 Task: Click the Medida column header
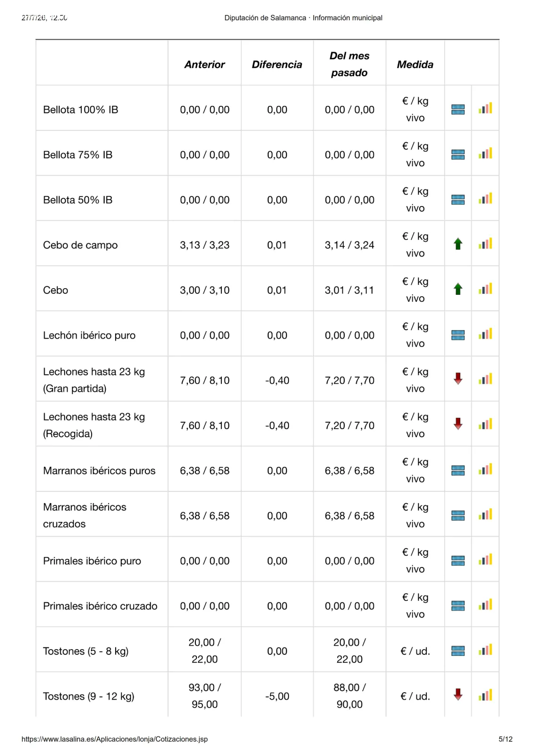pyautogui.click(x=415, y=64)
